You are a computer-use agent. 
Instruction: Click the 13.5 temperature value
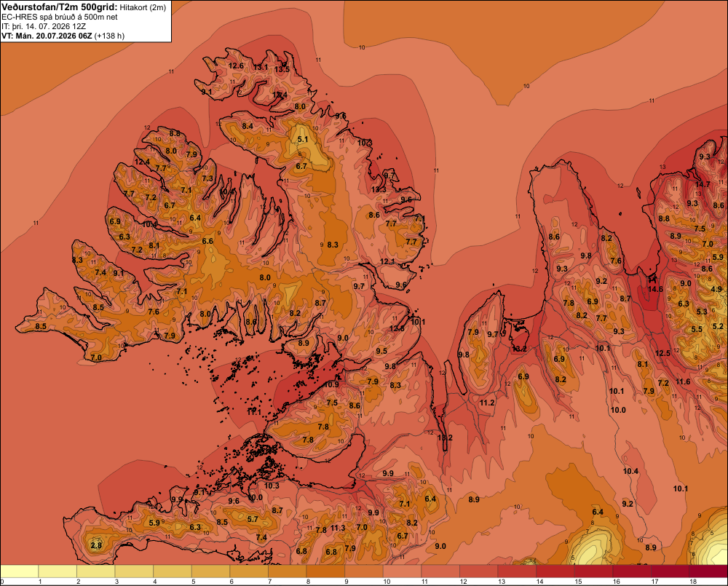tap(282, 70)
